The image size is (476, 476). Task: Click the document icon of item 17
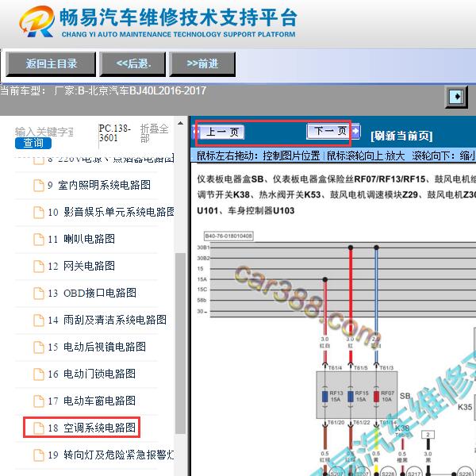[x=39, y=401]
